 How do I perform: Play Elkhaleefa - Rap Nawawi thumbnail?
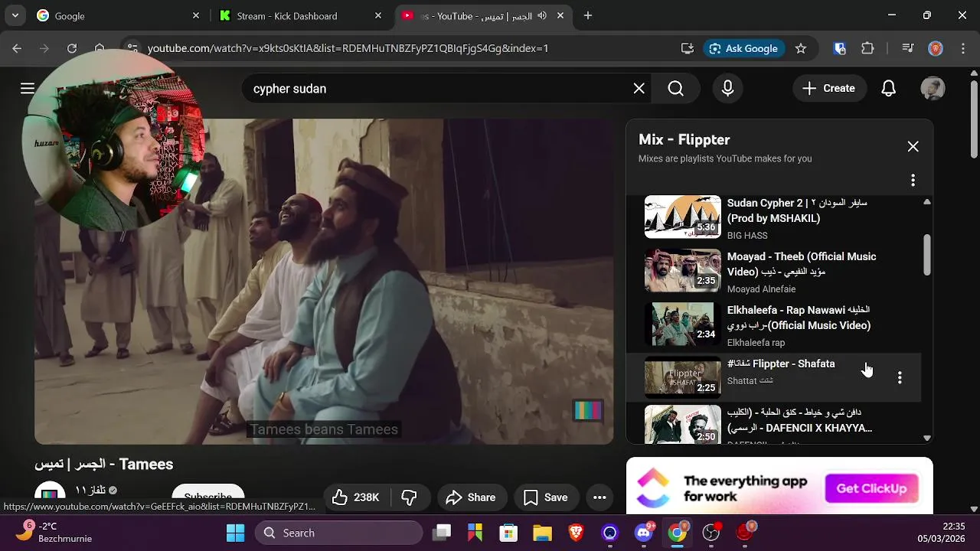tap(683, 324)
